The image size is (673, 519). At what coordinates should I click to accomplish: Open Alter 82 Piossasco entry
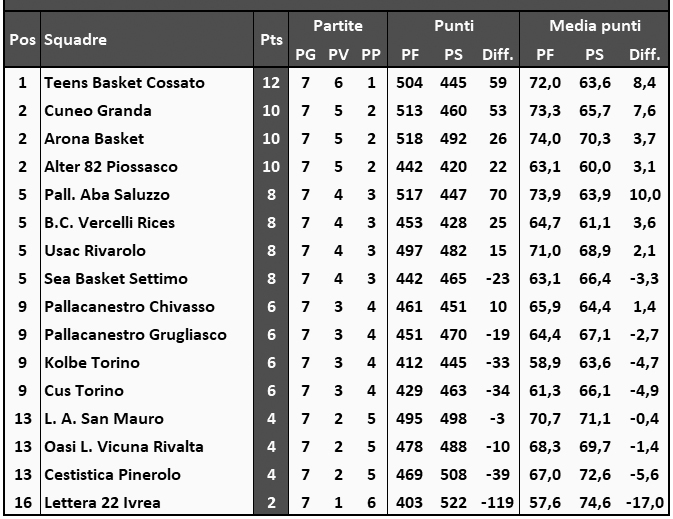coord(110,167)
